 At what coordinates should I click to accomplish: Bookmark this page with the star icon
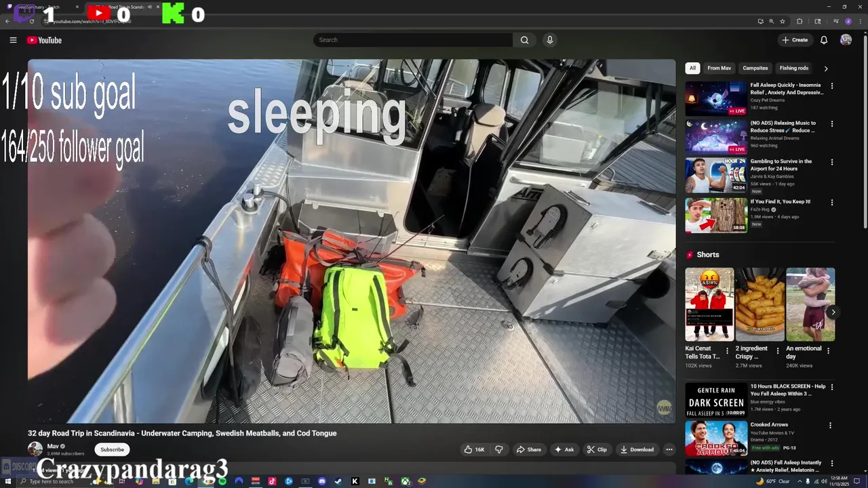[783, 21]
